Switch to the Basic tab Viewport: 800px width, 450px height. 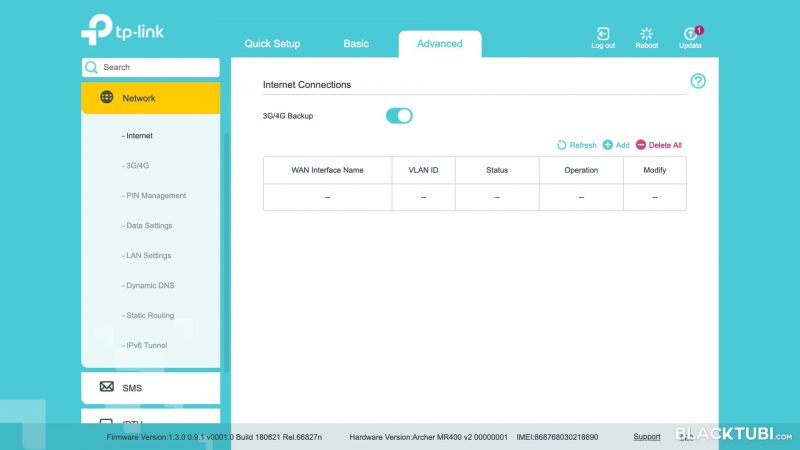(356, 44)
